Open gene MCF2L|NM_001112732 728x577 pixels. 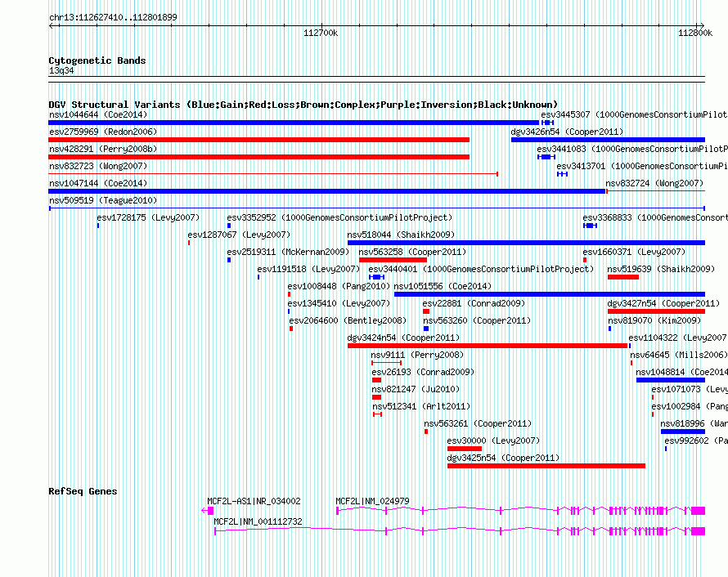[x=258, y=521]
